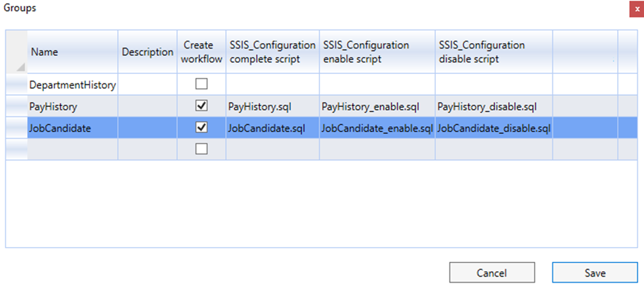Select the DepartmentHistory name cell
This screenshot has height=288, width=644.
pyautogui.click(x=73, y=85)
